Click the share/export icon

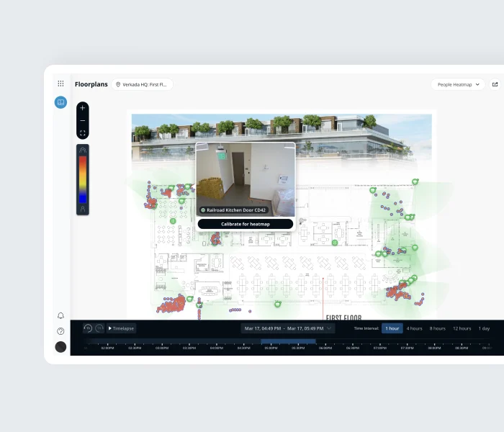point(495,84)
